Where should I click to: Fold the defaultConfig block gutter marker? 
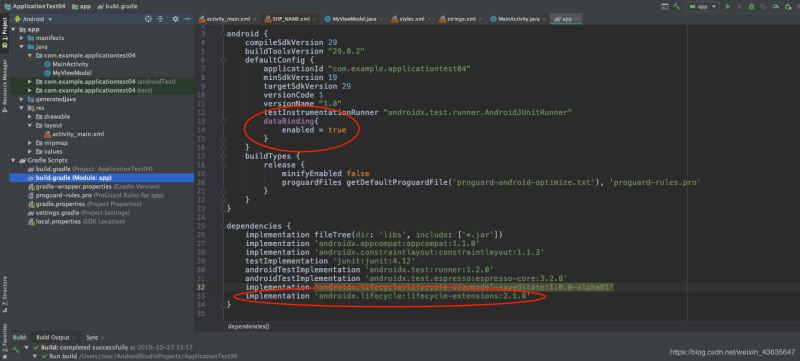point(224,60)
